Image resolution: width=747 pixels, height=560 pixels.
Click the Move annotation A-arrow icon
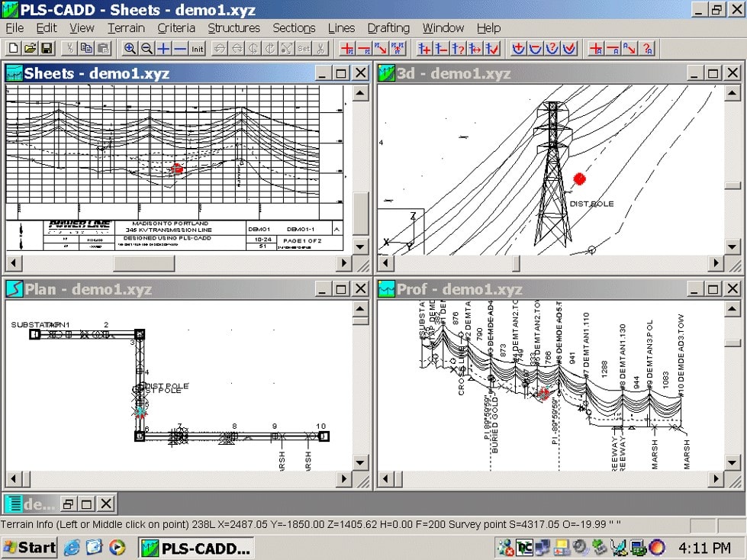coord(629,48)
